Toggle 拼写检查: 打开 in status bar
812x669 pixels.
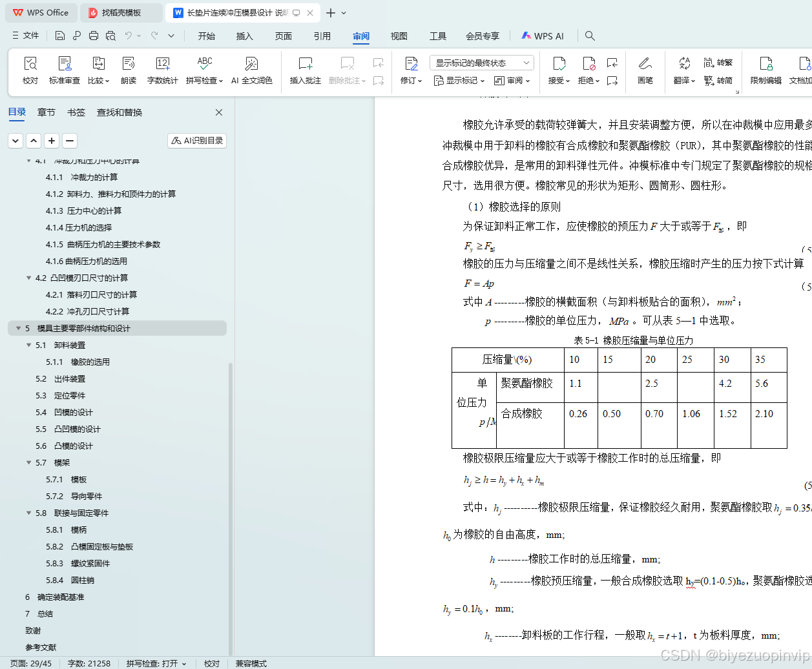[156, 663]
